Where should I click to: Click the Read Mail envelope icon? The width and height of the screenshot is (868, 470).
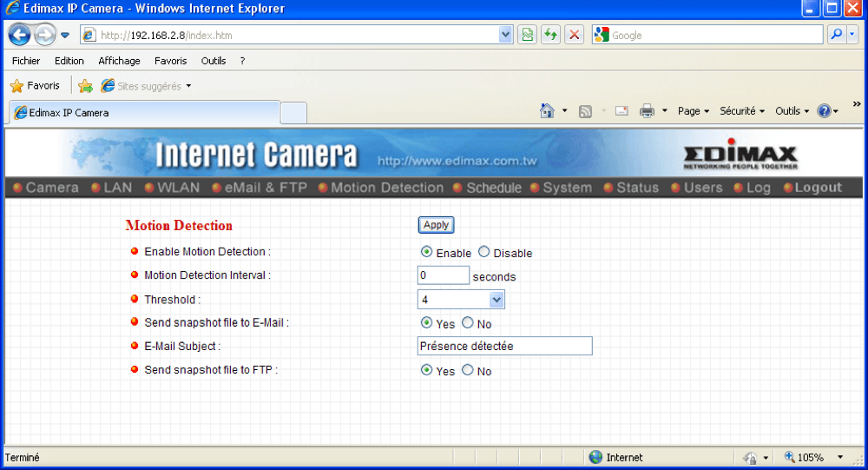coord(621,111)
